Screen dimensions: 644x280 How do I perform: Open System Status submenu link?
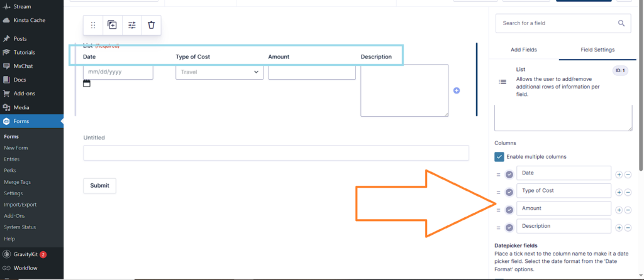pyautogui.click(x=19, y=227)
